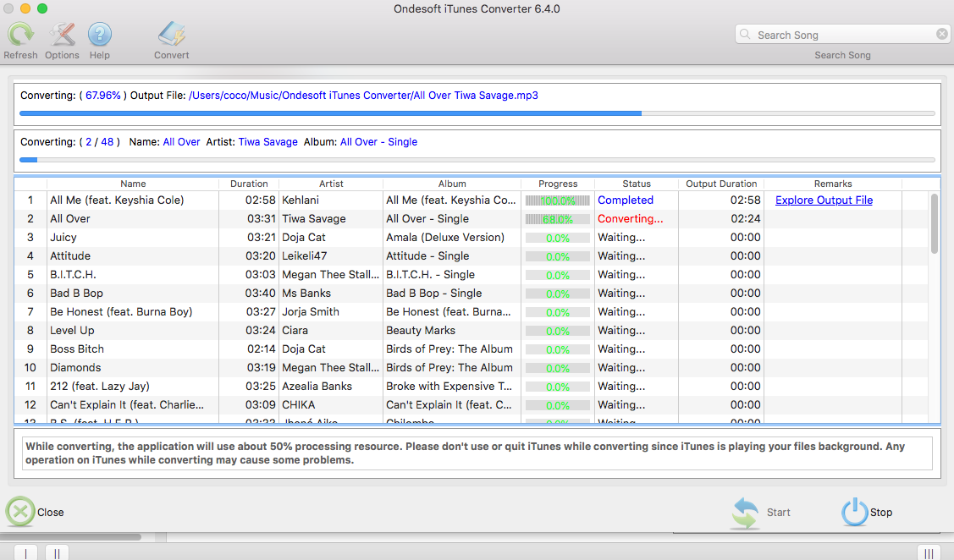The width and height of the screenshot is (954, 560).
Task: Select the song "All Me (feat. Keyshia Cole)"
Action: click(x=117, y=200)
